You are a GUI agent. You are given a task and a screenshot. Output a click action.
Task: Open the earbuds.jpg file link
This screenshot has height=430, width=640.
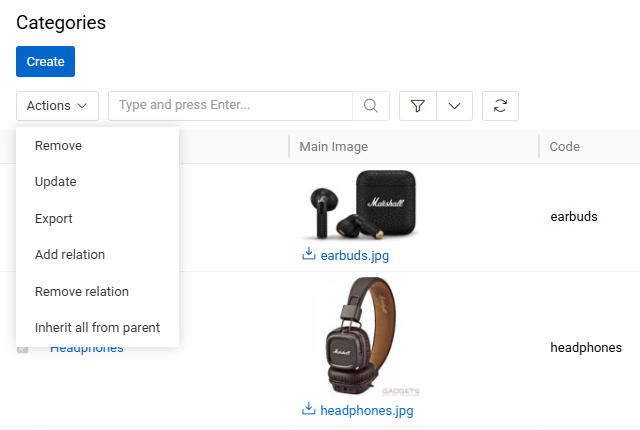354,255
